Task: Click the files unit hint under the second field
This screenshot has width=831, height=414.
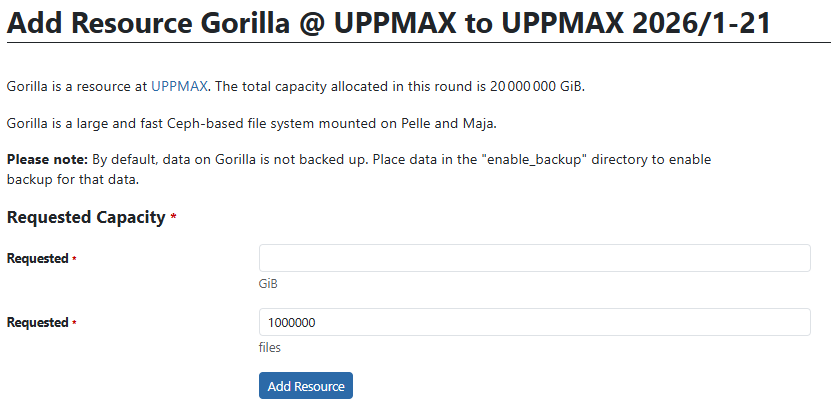Action: pyautogui.click(x=270, y=348)
